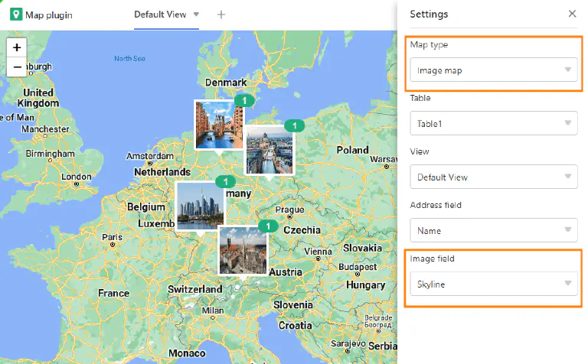This screenshot has width=588, height=364.
Task: Open the Image field Skyline dropdown
Action: (x=493, y=284)
